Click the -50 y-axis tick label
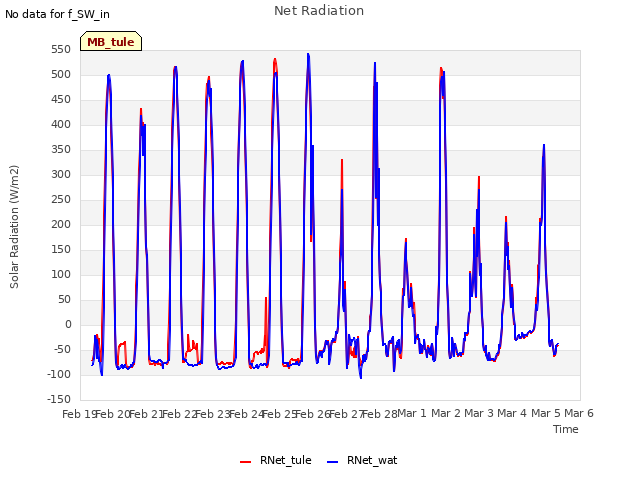The width and height of the screenshot is (640, 480). click(62, 349)
